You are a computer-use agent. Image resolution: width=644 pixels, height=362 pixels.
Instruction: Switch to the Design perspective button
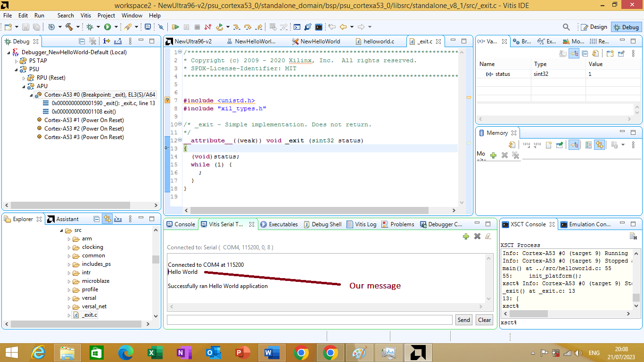click(x=593, y=27)
